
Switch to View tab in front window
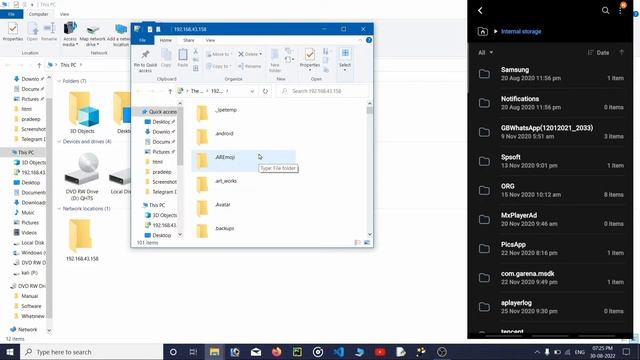tap(210, 40)
